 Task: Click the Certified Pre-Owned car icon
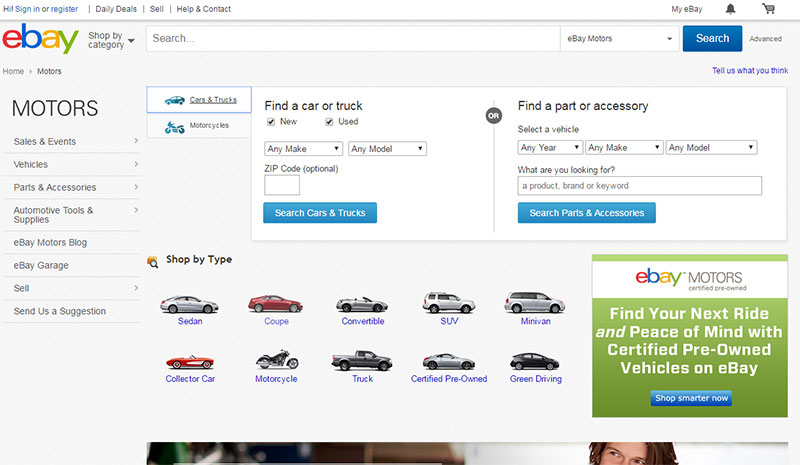pos(449,362)
